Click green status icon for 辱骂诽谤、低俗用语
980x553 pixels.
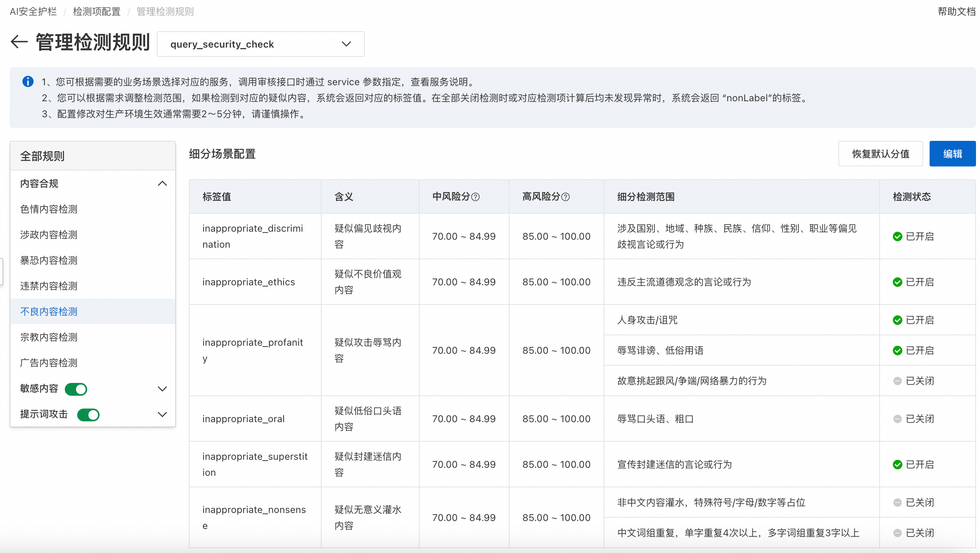click(897, 351)
